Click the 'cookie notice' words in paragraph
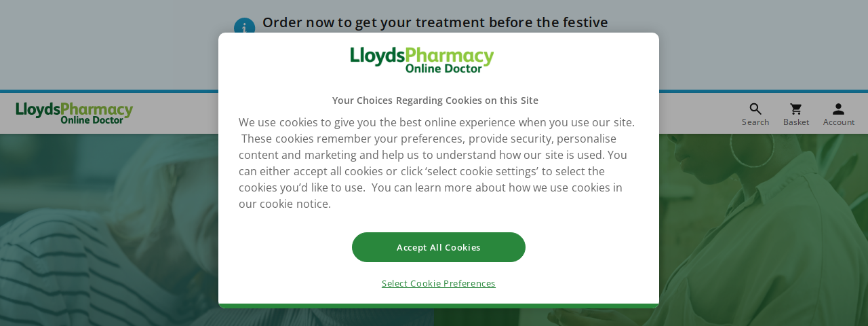The height and width of the screenshot is (326, 868). (x=295, y=204)
